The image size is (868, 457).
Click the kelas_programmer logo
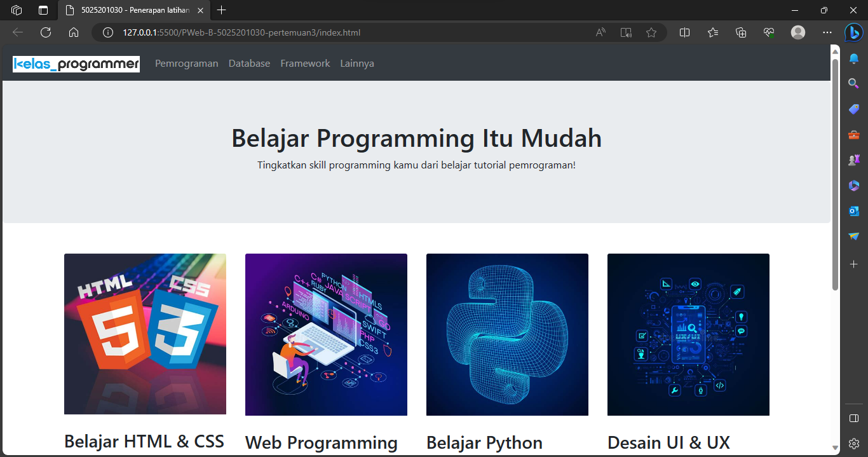point(76,64)
